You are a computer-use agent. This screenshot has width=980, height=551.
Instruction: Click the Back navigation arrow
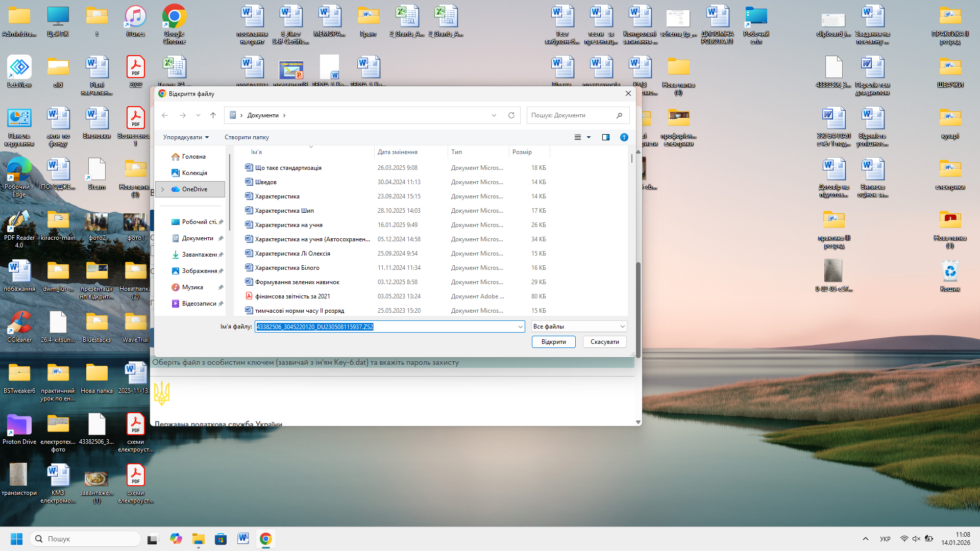click(x=165, y=115)
